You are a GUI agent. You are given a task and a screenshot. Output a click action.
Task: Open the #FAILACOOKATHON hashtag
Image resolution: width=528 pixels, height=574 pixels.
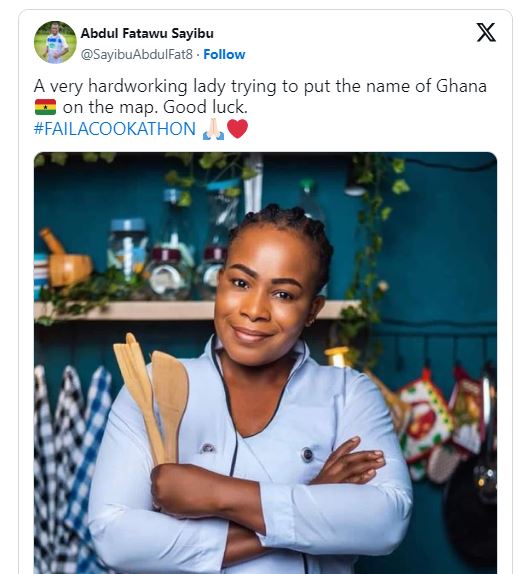pyautogui.click(x=115, y=129)
